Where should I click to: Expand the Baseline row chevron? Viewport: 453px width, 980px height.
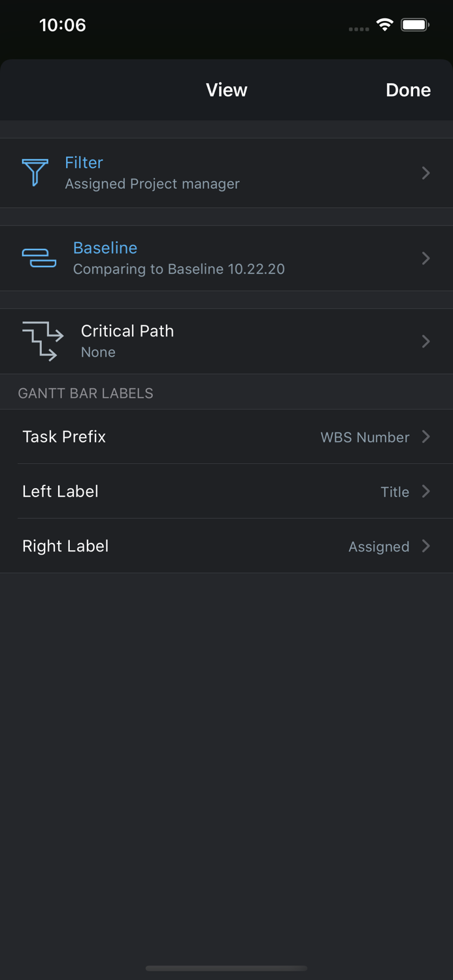click(426, 259)
